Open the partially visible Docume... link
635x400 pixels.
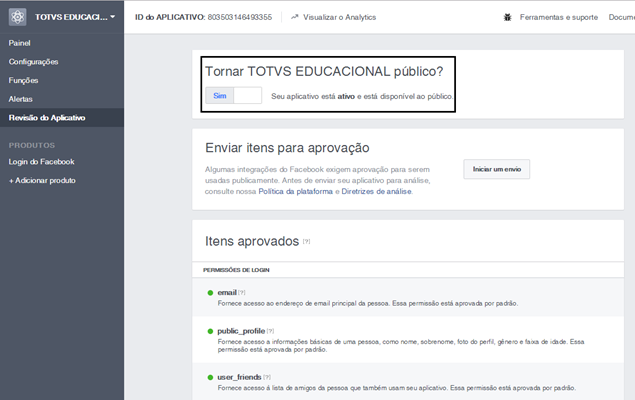[622, 17]
